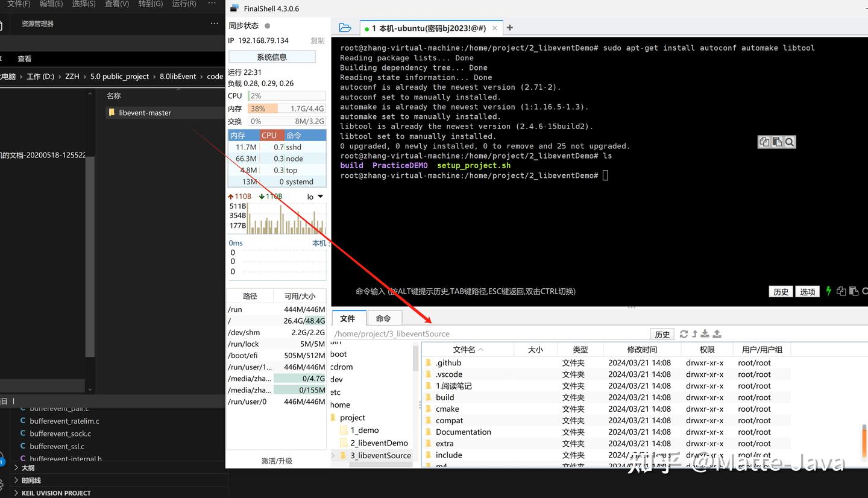Open the search icon in the terminal toolbar
The width and height of the screenshot is (868, 498).
[x=790, y=142]
